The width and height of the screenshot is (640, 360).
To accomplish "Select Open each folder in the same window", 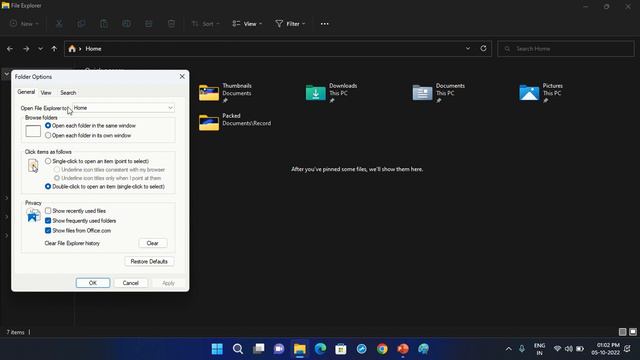I will 48,126.
